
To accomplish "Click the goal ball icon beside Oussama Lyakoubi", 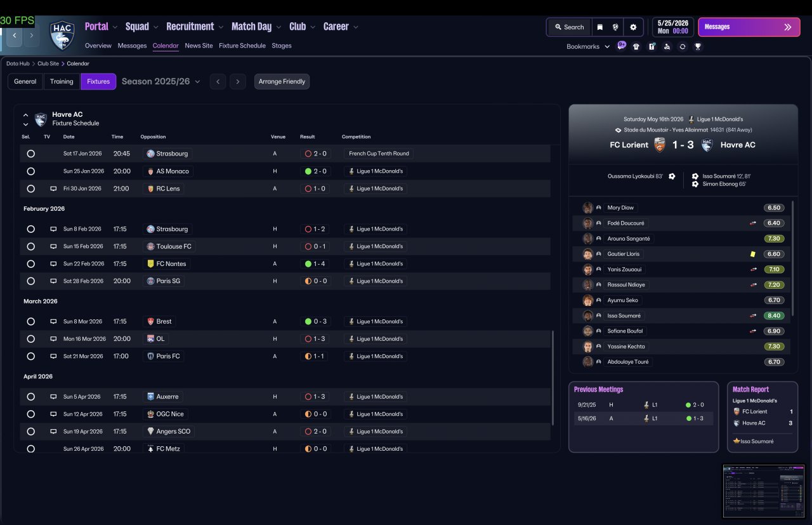I will pos(672,176).
